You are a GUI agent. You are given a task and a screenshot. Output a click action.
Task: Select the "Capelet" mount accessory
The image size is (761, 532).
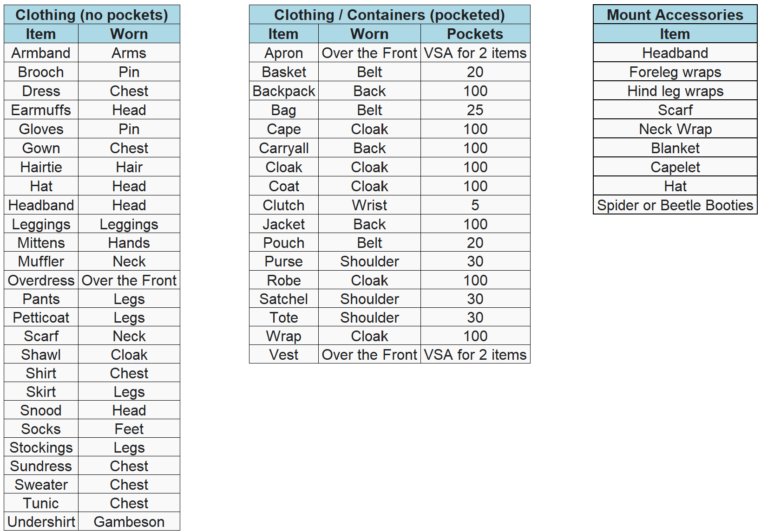675,167
